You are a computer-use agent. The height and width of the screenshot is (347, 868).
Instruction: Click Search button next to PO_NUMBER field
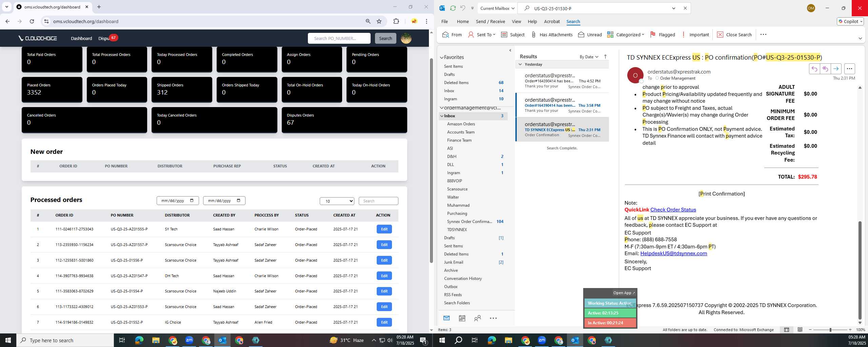click(x=386, y=38)
